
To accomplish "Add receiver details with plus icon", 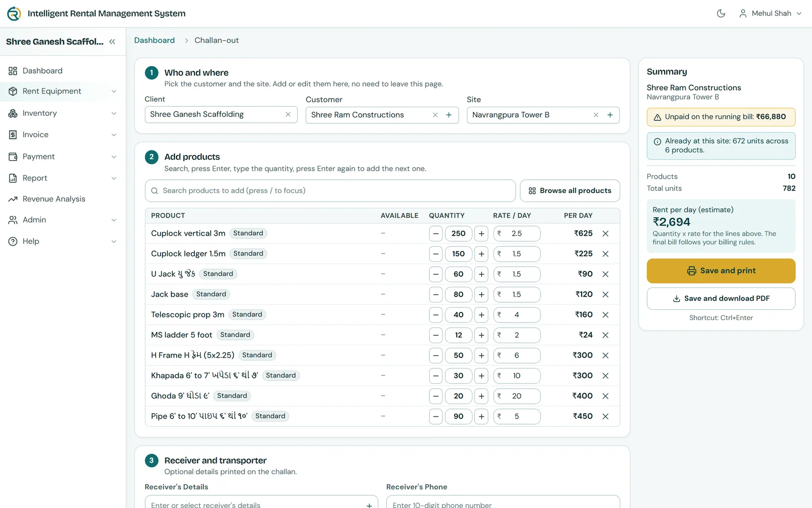I will [x=369, y=505].
